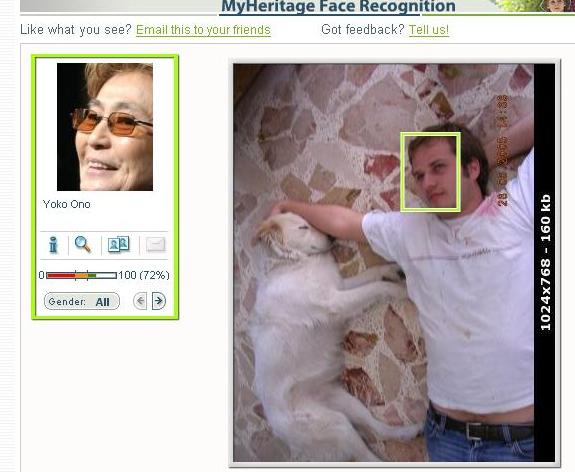Click the MyHeritage Face Recognition header
Screen dimensions: 575x472
coord(338,6)
